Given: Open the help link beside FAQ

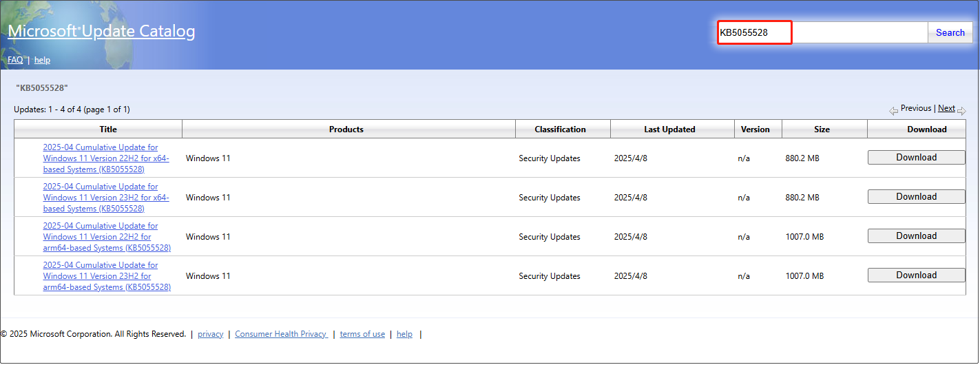Looking at the screenshot, I should (42, 60).
